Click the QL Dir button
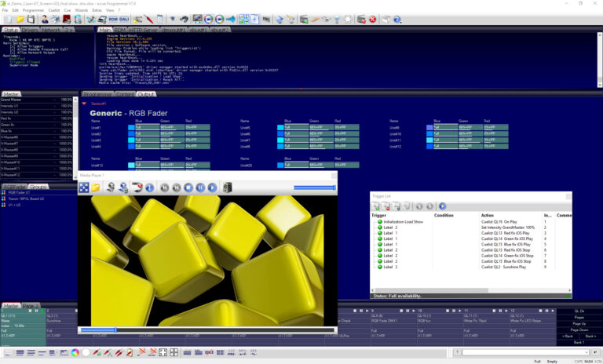 tap(579, 311)
